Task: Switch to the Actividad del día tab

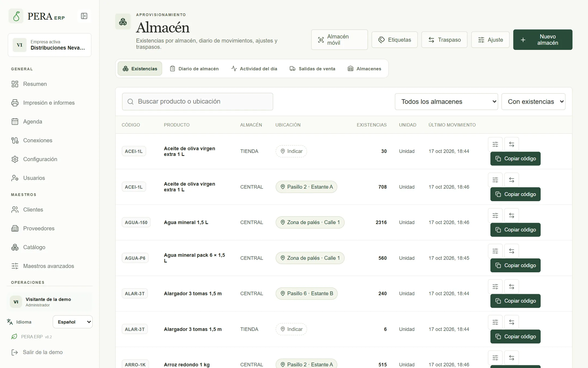Action: pyautogui.click(x=254, y=69)
